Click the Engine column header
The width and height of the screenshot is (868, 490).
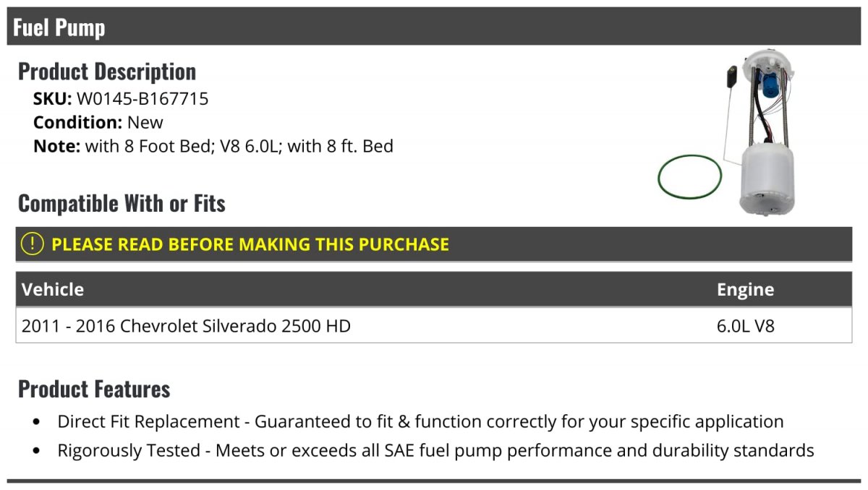745,290
